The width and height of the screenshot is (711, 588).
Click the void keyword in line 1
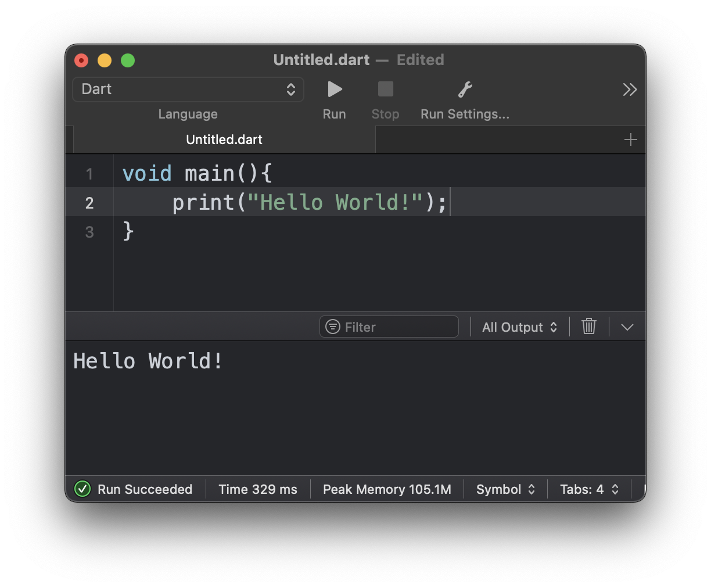click(147, 173)
